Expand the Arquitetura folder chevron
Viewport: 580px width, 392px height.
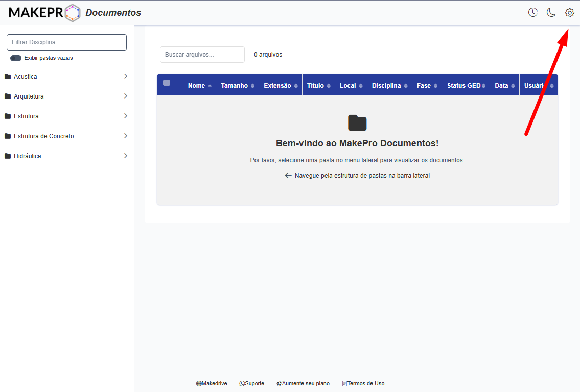[126, 96]
